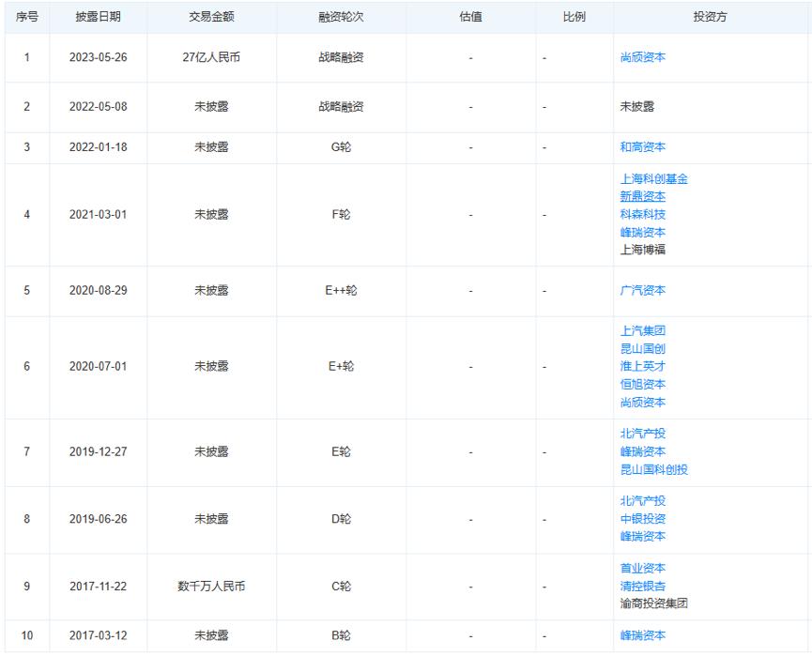The height and width of the screenshot is (656, 812).
Task: Select the 27亿人民币 amount cell
Action: (214, 57)
